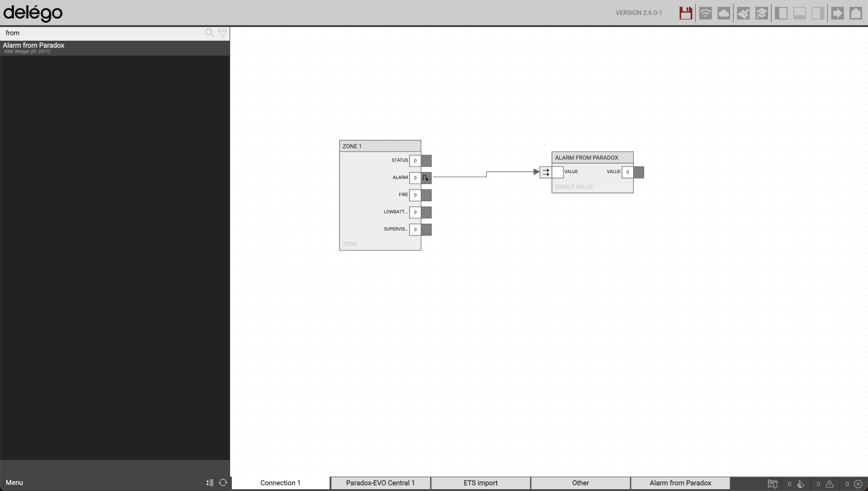Image resolution: width=868 pixels, height=491 pixels.
Task: Expand the Menu at bottom left
Action: [14, 482]
